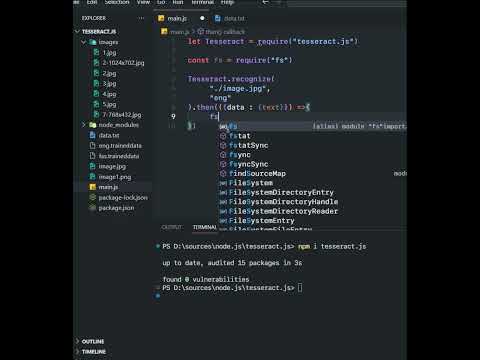The image size is (480, 360).
Task: Switch to the OUTPUT panel tab
Action: (x=172, y=227)
